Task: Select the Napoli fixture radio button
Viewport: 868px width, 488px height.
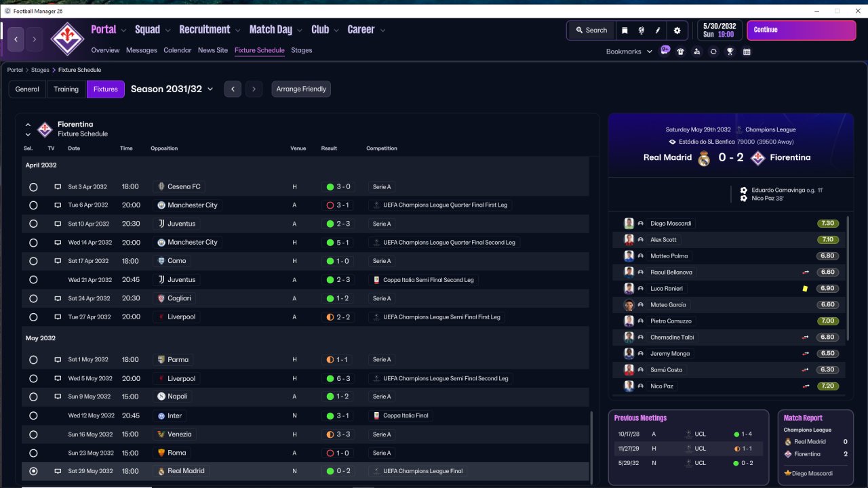Action: point(34,397)
